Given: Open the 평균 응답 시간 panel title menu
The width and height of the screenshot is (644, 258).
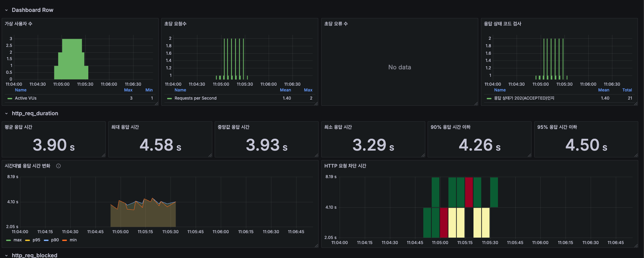Looking at the screenshot, I should (x=18, y=127).
